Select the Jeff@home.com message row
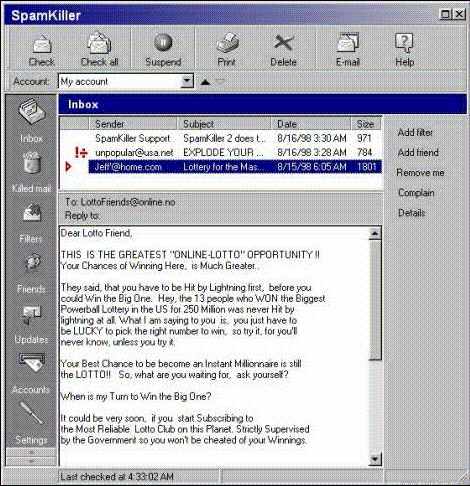The image size is (470, 486). pos(220,167)
